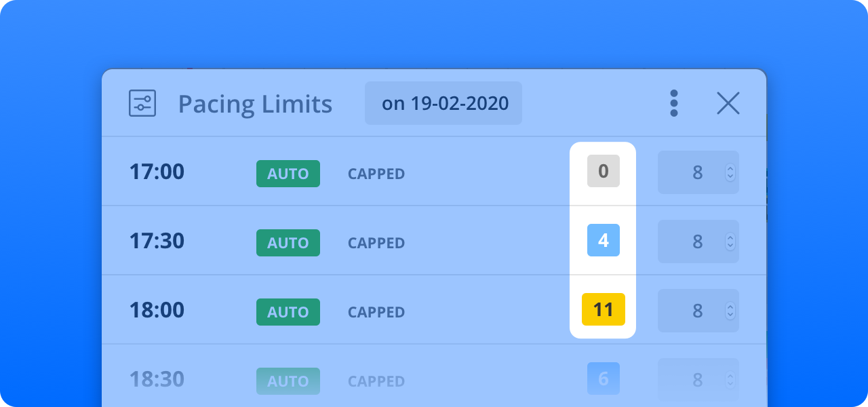Toggle AUTO badge for 17:00 slot
The width and height of the screenshot is (868, 407).
(x=288, y=174)
